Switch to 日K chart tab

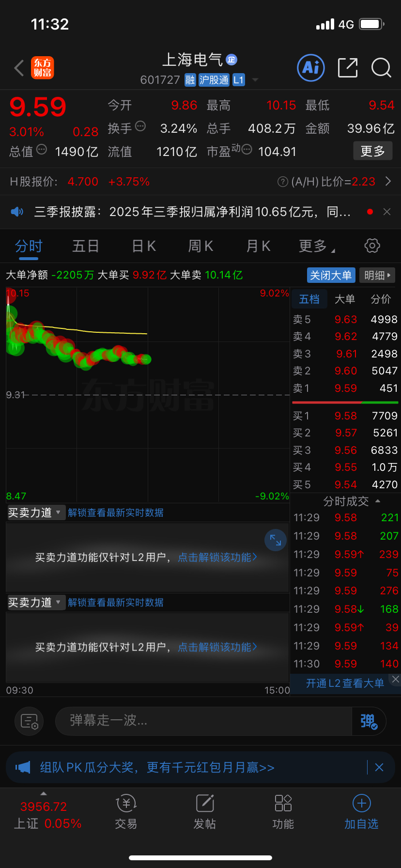(x=143, y=246)
